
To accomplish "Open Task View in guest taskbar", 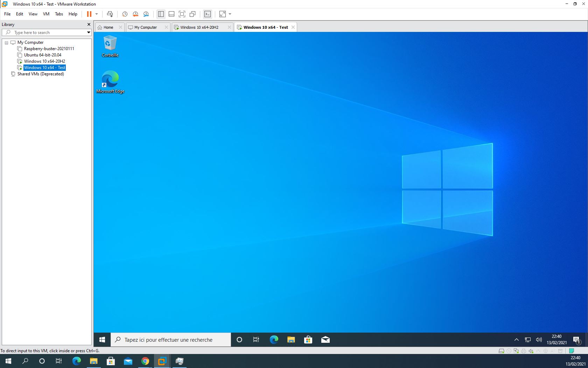I will click(x=256, y=340).
